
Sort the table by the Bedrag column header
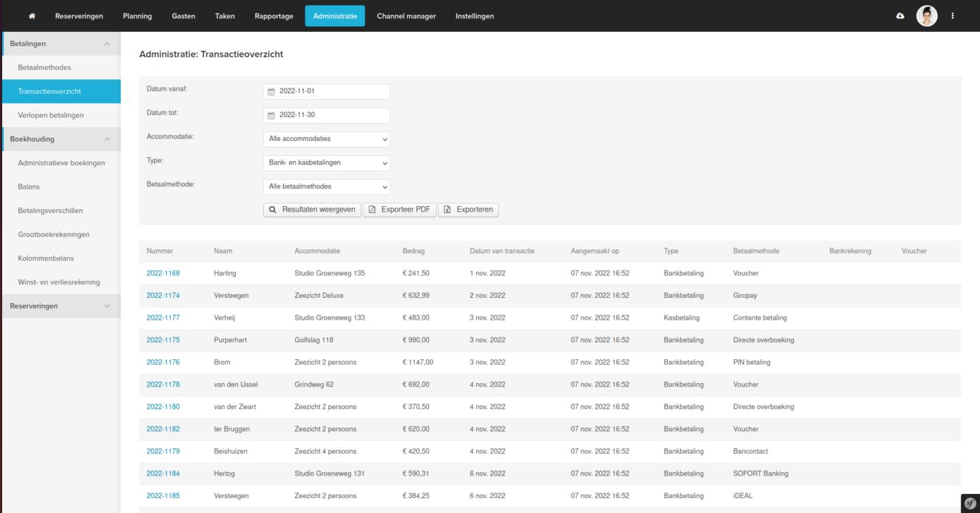click(413, 251)
